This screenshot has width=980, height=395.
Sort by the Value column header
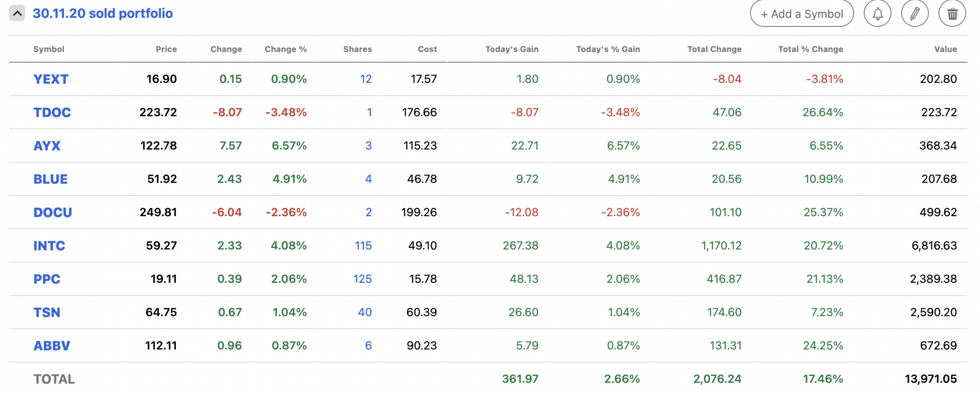945,49
